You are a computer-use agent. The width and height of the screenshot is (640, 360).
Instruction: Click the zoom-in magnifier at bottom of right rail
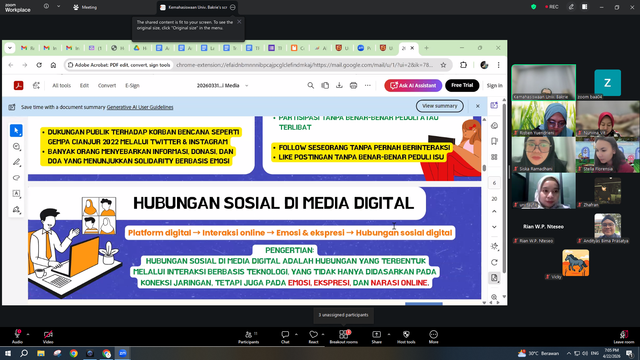click(x=494, y=297)
